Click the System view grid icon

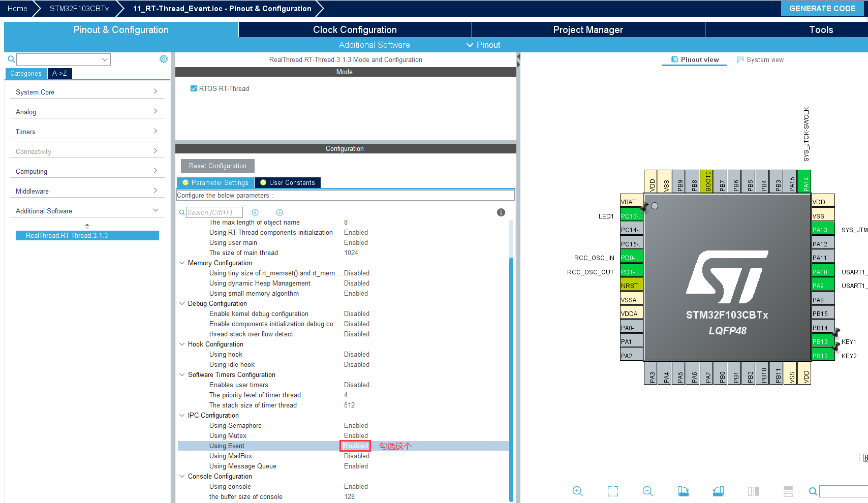click(740, 59)
